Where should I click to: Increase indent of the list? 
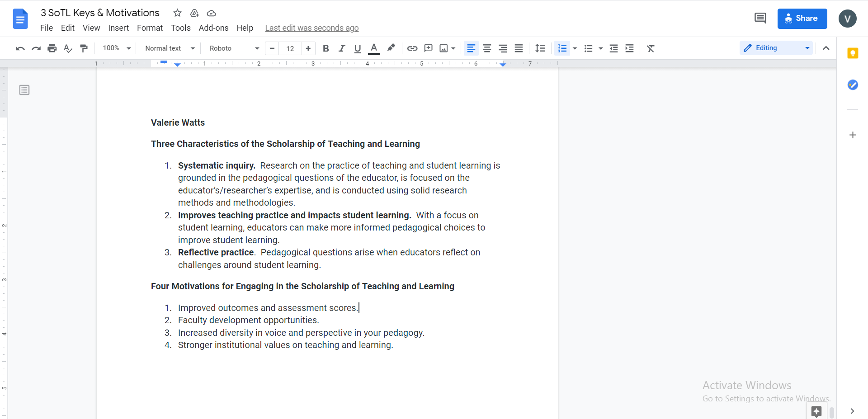coord(629,48)
